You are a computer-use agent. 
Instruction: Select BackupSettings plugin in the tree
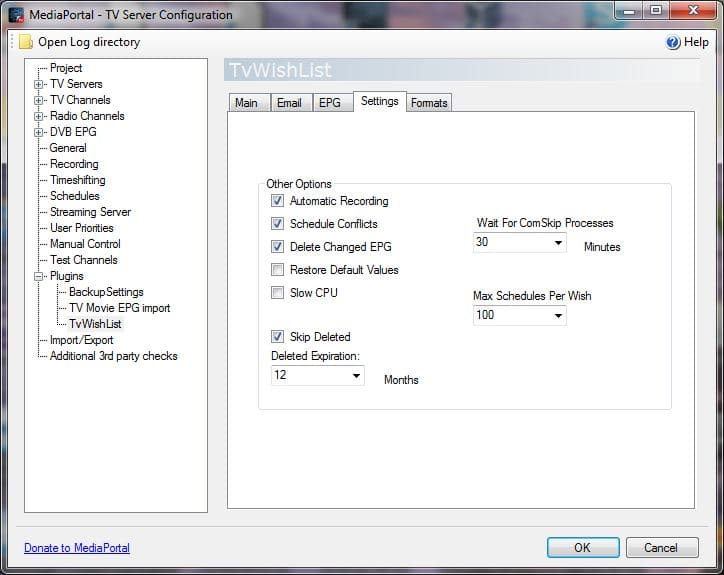click(106, 292)
